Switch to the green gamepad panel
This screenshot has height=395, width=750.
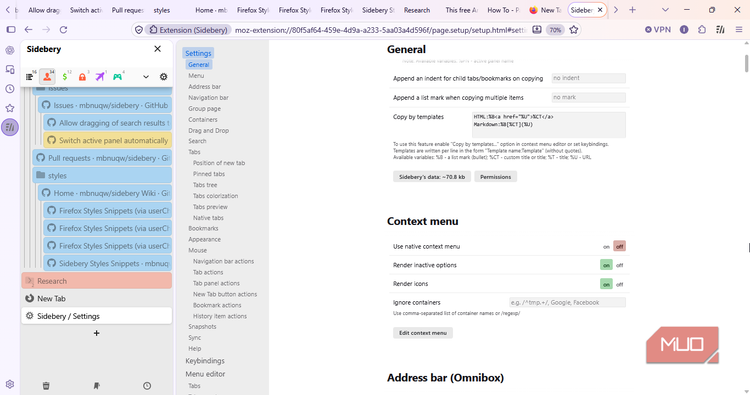[x=117, y=77]
